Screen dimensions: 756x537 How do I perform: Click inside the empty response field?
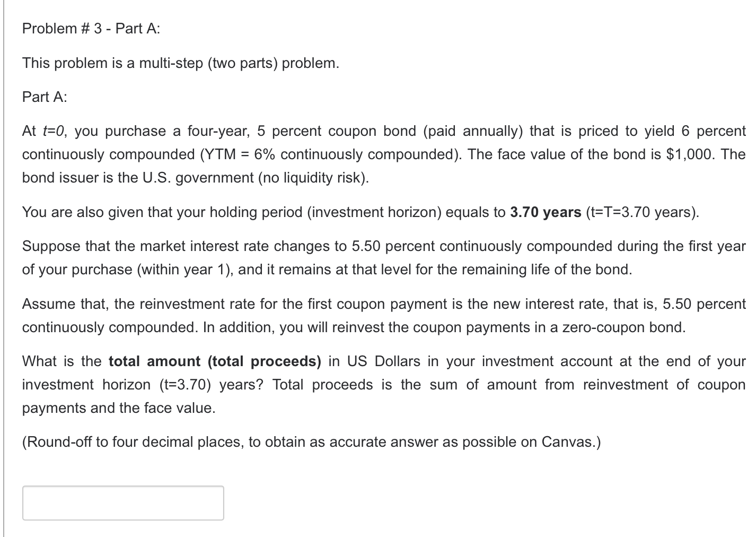(122, 503)
